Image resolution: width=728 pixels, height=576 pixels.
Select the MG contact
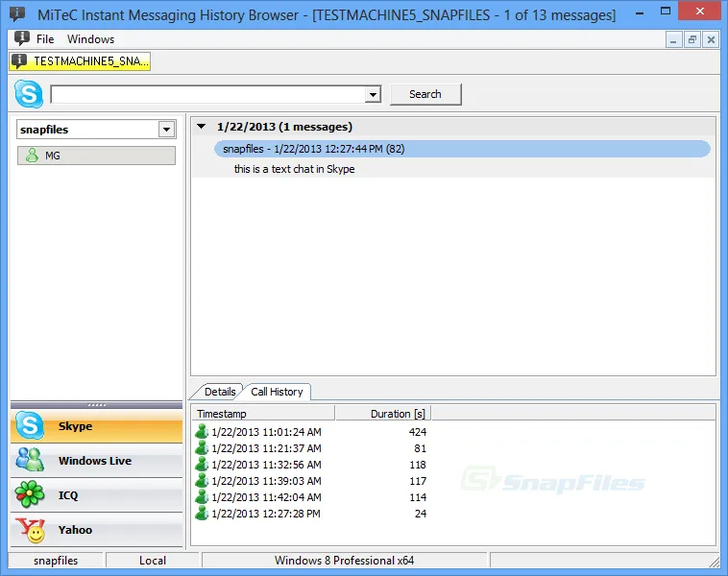[x=97, y=156]
